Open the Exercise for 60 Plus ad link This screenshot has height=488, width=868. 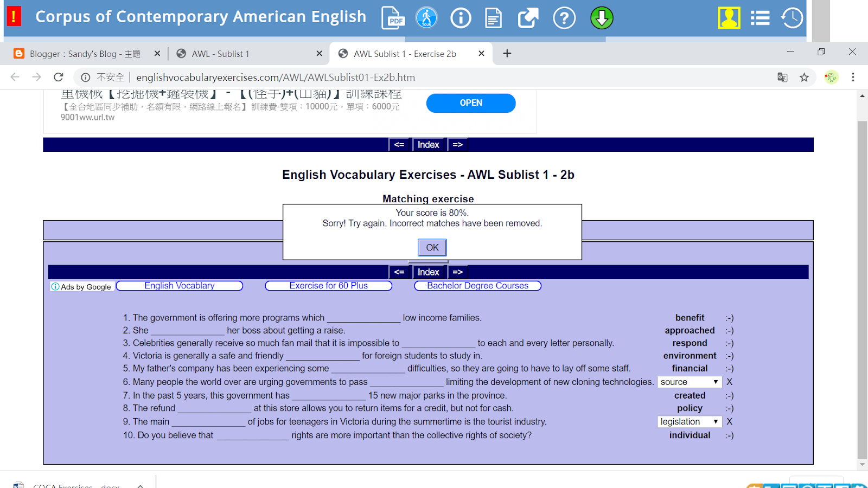(328, 285)
